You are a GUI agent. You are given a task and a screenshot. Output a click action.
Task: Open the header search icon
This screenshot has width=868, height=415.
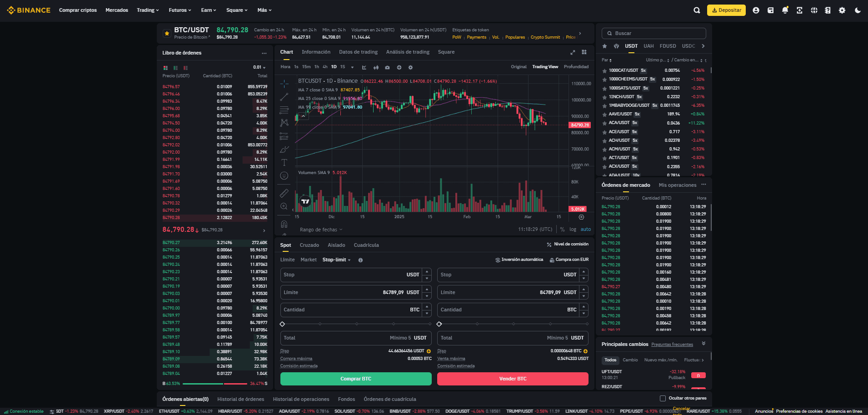697,10
